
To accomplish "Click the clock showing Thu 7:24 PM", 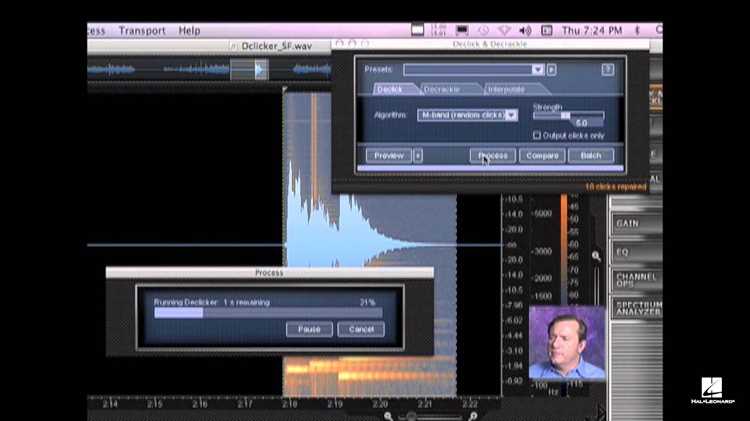I will coord(592,31).
